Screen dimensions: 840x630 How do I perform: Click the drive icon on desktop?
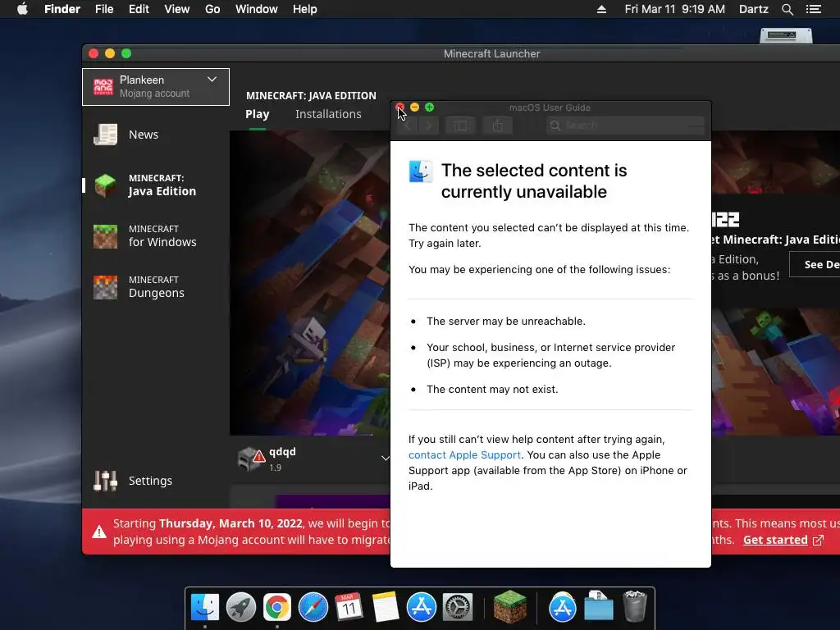786,35
